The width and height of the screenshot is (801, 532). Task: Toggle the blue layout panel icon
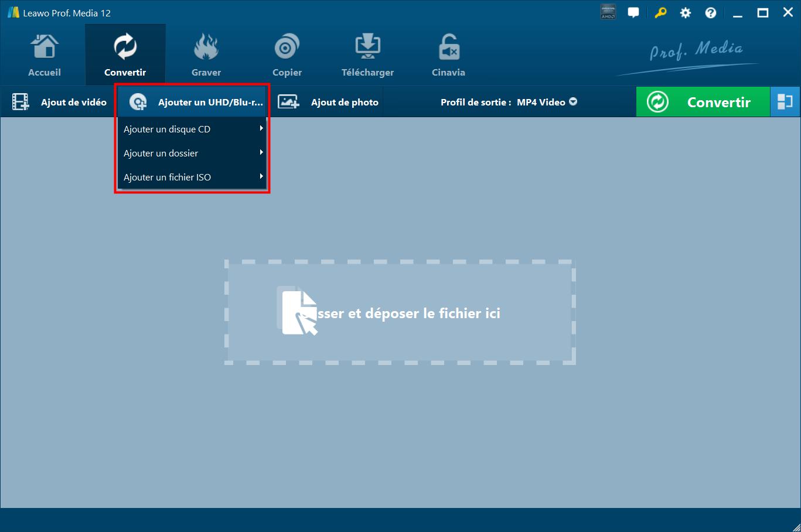(785, 102)
